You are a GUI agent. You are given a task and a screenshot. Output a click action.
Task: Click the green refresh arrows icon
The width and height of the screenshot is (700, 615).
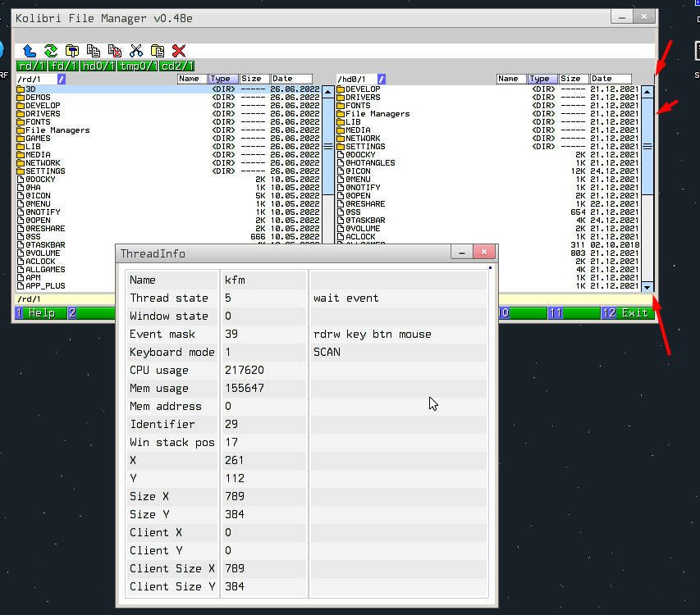coord(51,51)
